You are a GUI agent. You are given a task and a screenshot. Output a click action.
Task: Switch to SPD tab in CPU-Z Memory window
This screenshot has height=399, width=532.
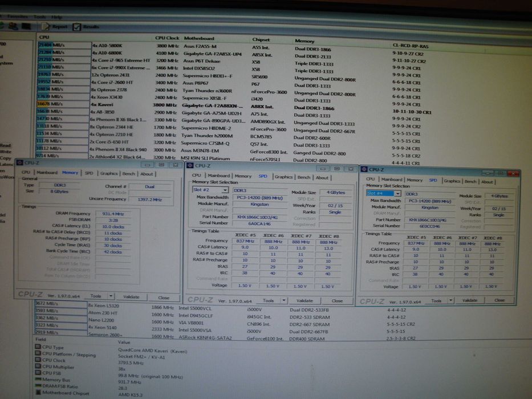89,173
